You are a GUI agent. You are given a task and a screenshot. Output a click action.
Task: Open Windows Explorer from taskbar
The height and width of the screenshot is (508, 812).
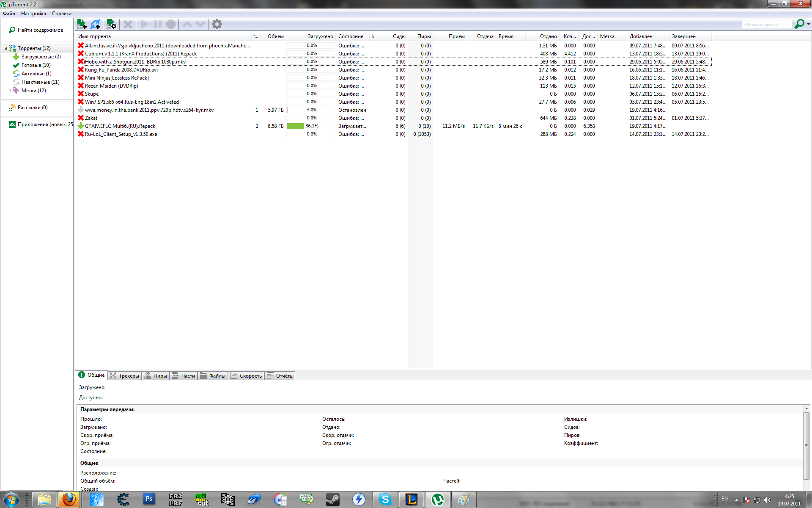tap(44, 500)
